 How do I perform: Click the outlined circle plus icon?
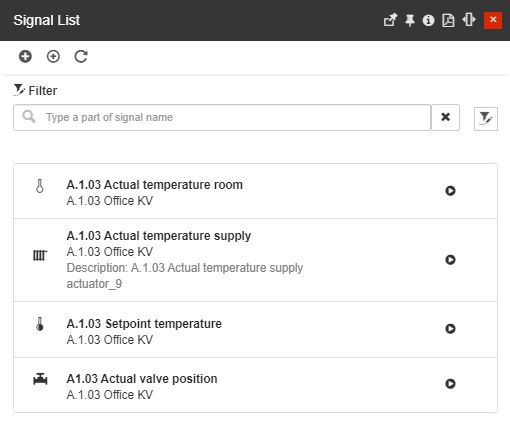tap(53, 56)
